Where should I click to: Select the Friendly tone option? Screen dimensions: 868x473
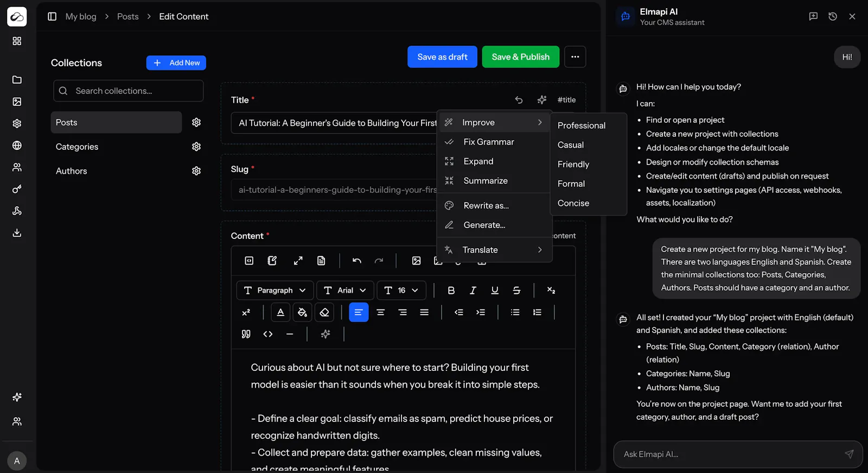coord(589,165)
